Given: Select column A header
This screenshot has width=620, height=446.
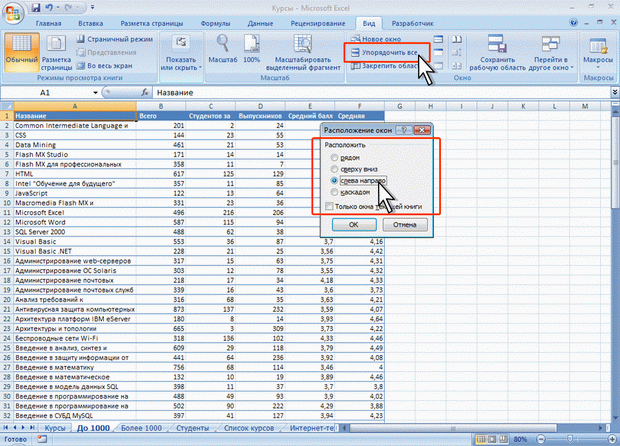Looking at the screenshot, I should click(75, 106).
